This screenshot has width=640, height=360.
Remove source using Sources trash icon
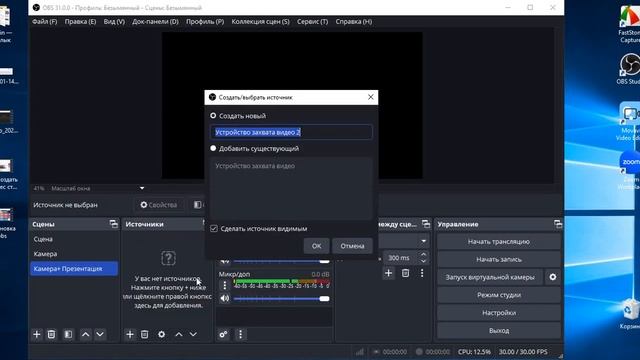(144, 334)
